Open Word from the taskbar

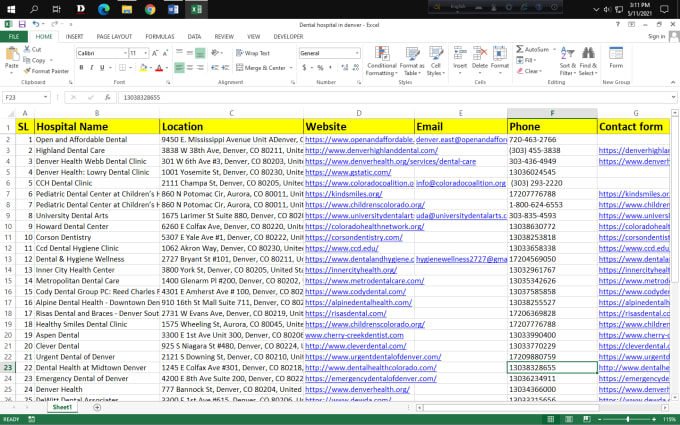173,9
